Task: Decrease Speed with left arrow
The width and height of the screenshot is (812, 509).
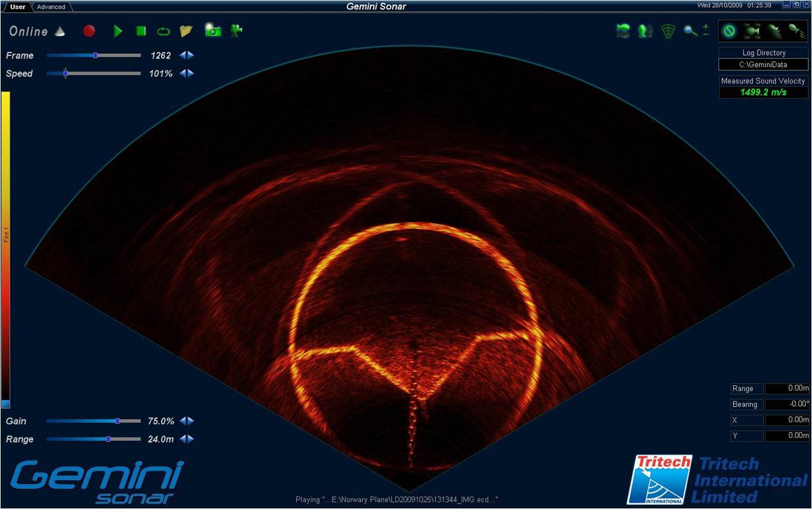Action: pos(183,73)
